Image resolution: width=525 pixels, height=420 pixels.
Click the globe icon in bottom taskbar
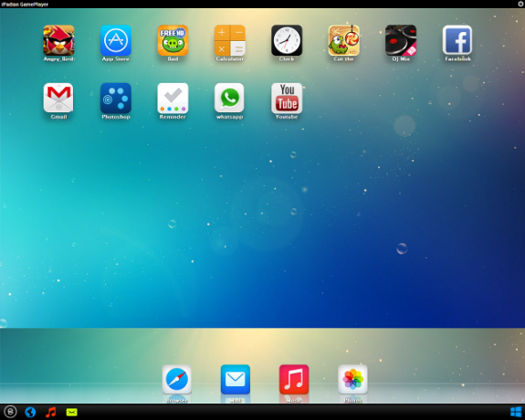pyautogui.click(x=30, y=412)
